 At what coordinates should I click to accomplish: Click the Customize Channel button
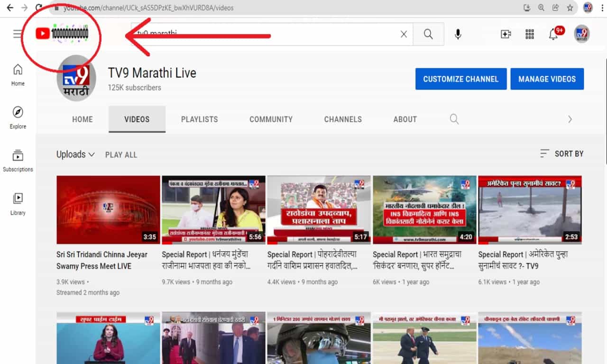[461, 79]
